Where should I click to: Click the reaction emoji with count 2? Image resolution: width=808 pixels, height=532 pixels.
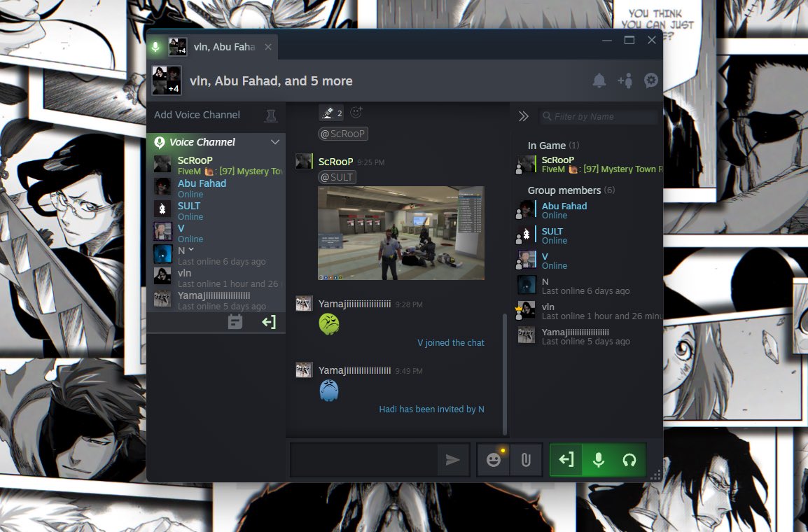[330, 113]
